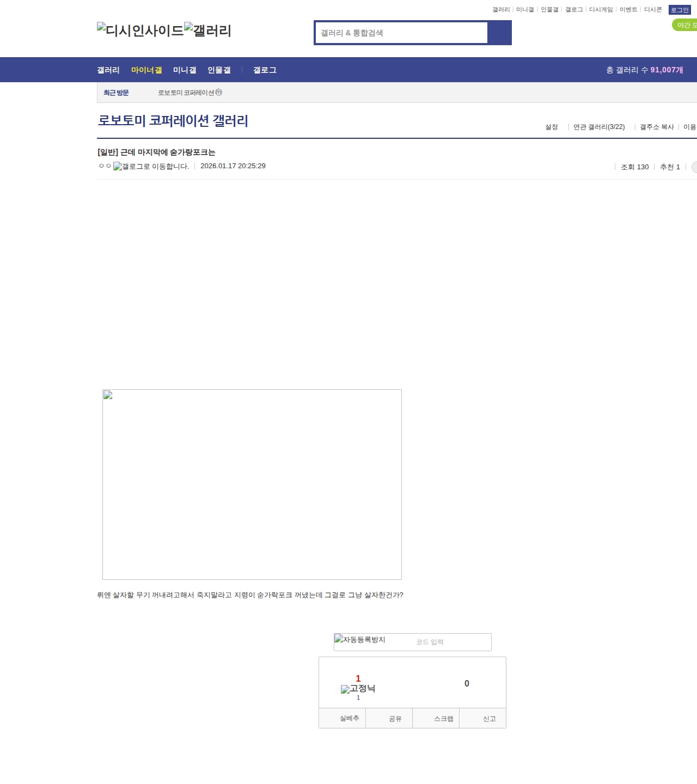Expand the 연관 갤러리(3/22) list
Image resolution: width=697 pixels, height=784 pixels.
(598, 127)
